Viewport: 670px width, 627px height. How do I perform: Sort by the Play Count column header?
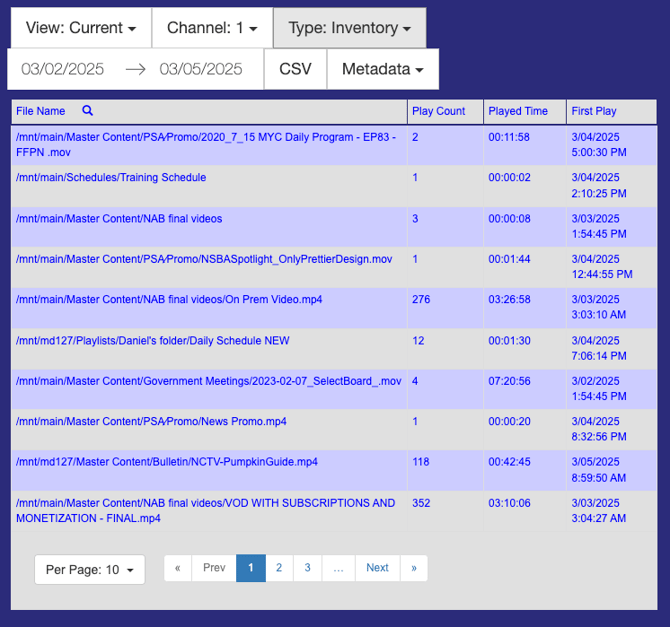pyautogui.click(x=438, y=111)
